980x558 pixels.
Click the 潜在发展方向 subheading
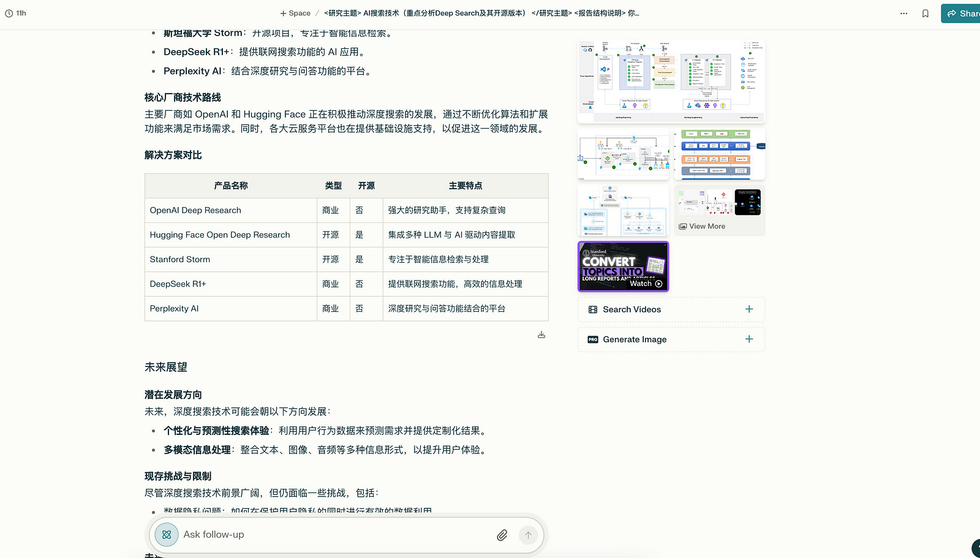click(173, 394)
